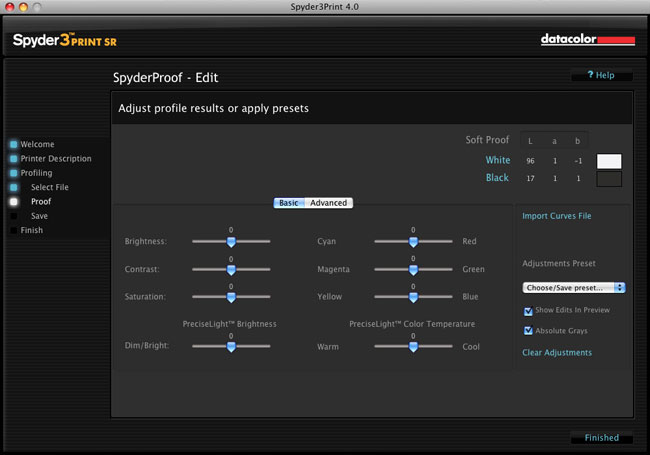Screen dimensions: 650x455
Task: Click the Select File step indicator
Action: [14, 187]
